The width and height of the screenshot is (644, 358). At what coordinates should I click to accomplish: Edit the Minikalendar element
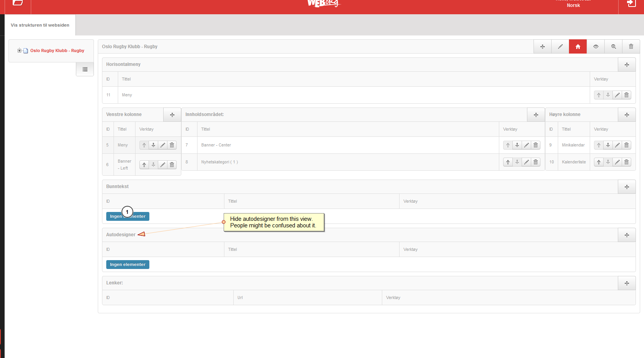[617, 145]
